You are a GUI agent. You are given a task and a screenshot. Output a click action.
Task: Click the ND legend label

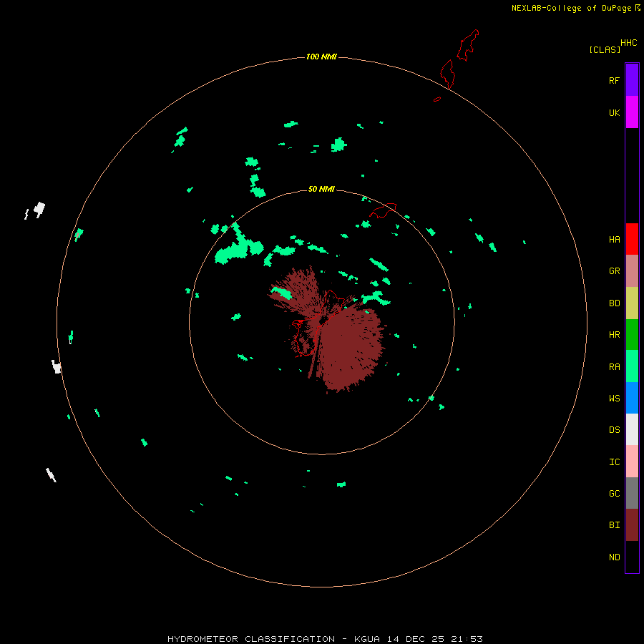pos(614,557)
